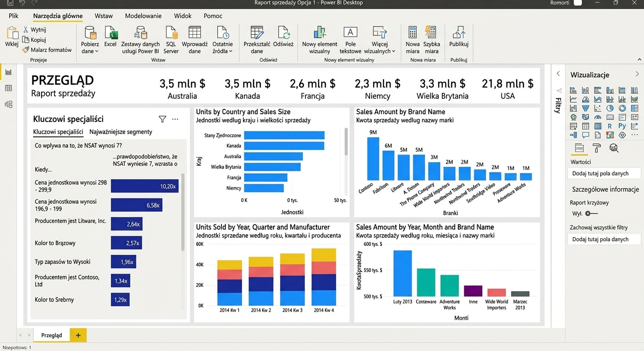The image size is (644, 351).
Task: Click the Stany Zjednoczone bar
Action: click(x=284, y=135)
